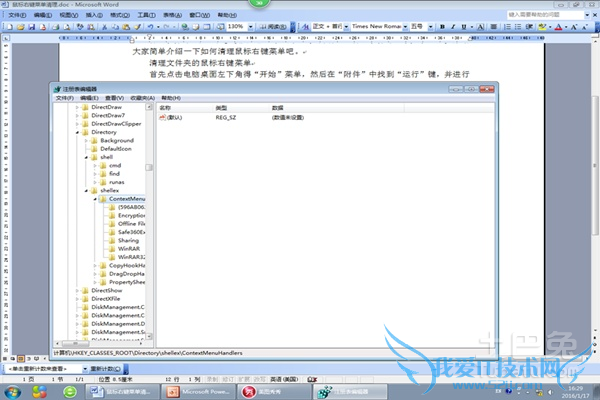Viewport: 600px width, 400px height.
Task: Click the Paste clipboard icon
Action: pyautogui.click(x=126, y=27)
